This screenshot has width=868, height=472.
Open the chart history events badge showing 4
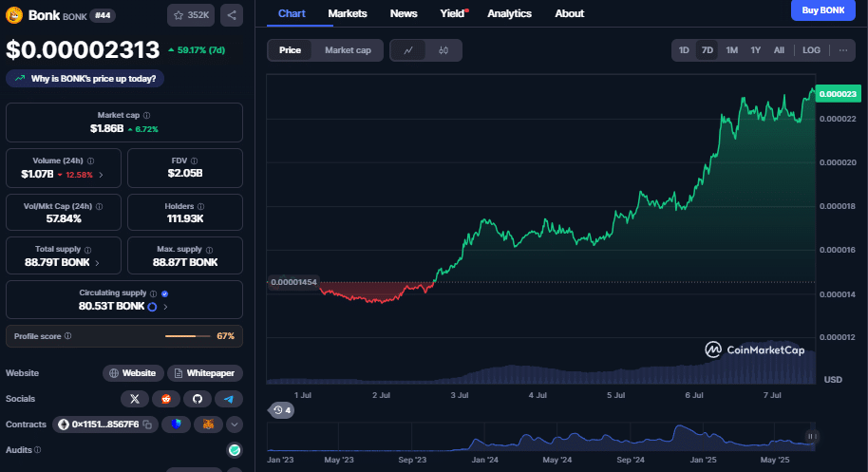click(x=281, y=410)
